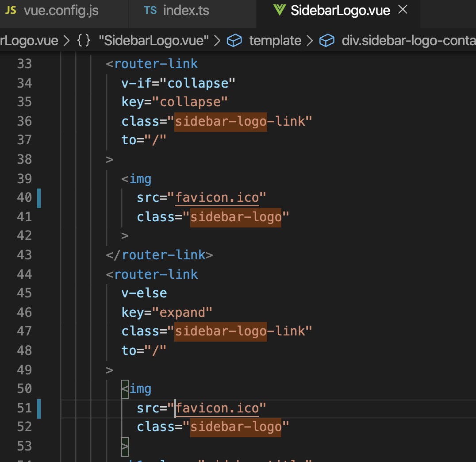
Task: Click the img tag on line 39
Action: tap(136, 179)
